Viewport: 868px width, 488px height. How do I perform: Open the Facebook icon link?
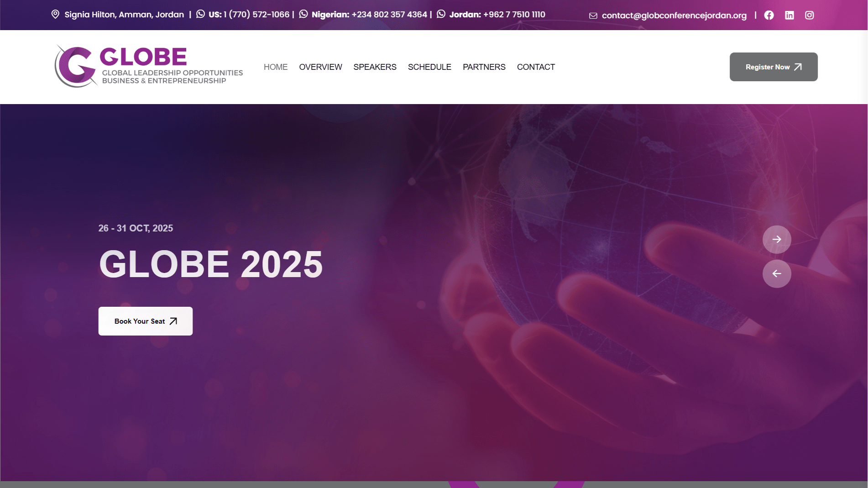769,15
